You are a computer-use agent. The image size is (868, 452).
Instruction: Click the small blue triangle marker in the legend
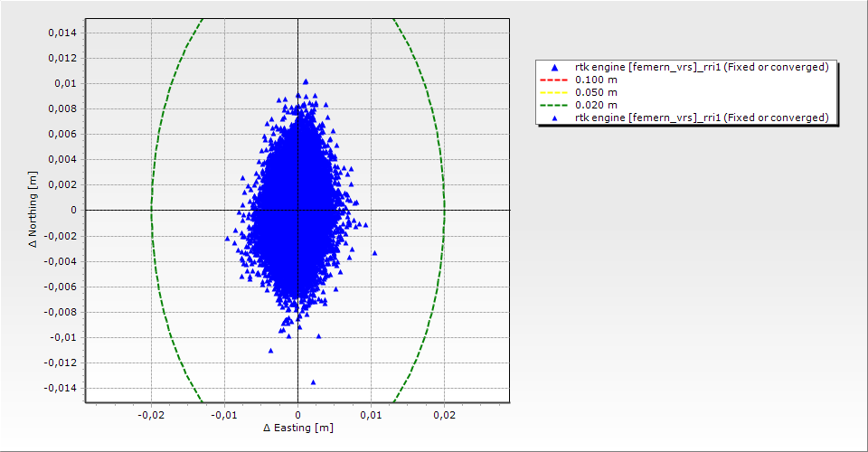click(555, 118)
